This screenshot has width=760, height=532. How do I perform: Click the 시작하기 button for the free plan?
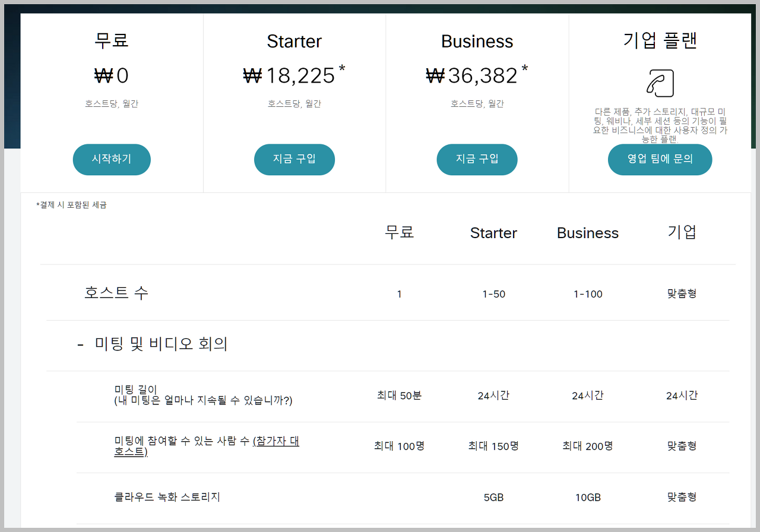(112, 159)
